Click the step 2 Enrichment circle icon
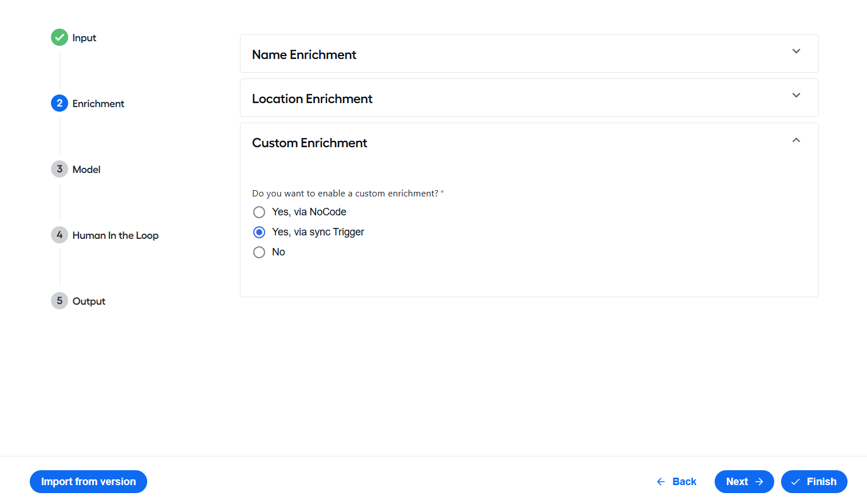Image resolution: width=867 pixels, height=504 pixels. click(60, 103)
